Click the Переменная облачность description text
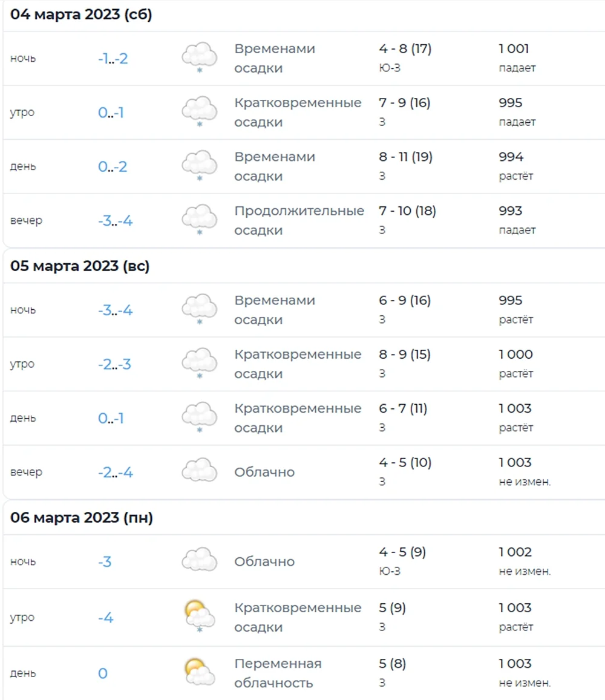The image size is (605, 700). pos(278,673)
